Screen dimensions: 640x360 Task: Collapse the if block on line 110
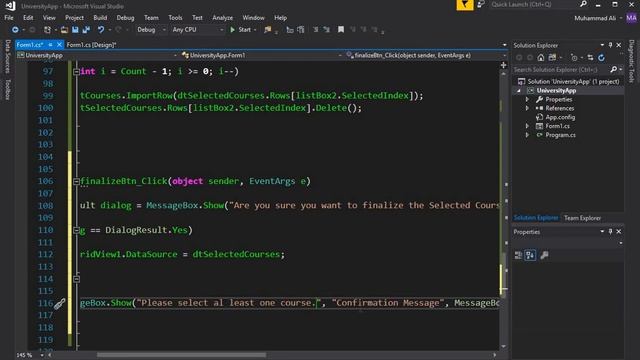(x=76, y=230)
